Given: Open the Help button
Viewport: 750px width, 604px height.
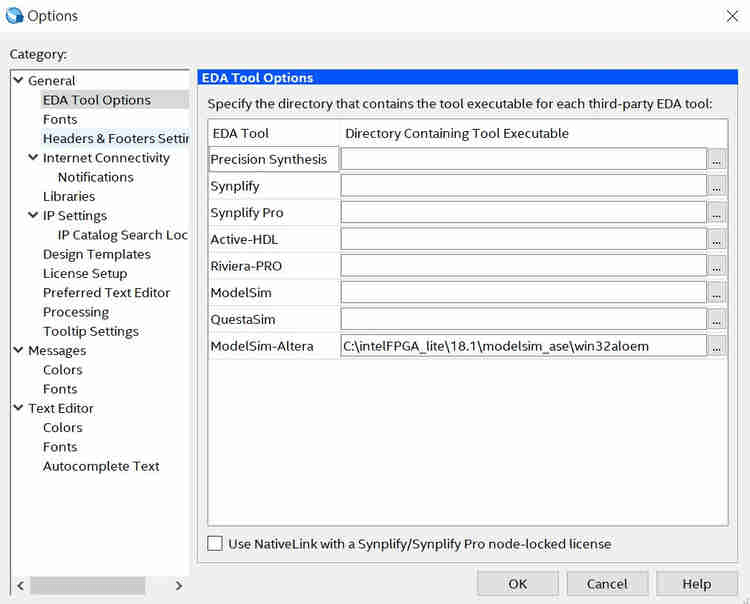Looking at the screenshot, I should (696, 584).
